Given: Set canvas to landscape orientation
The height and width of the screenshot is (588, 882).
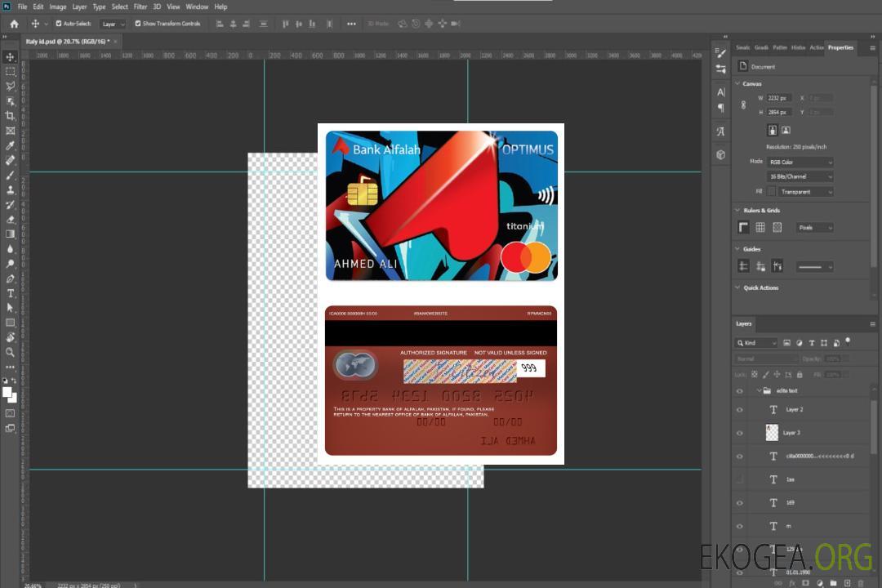Looking at the screenshot, I should pyautogui.click(x=786, y=130).
